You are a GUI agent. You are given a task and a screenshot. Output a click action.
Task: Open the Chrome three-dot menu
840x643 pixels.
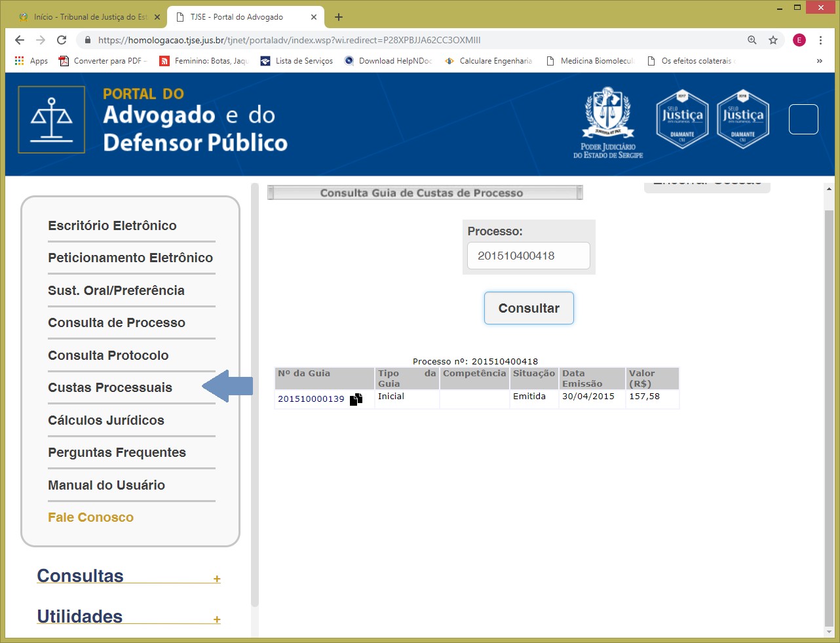[x=820, y=40]
